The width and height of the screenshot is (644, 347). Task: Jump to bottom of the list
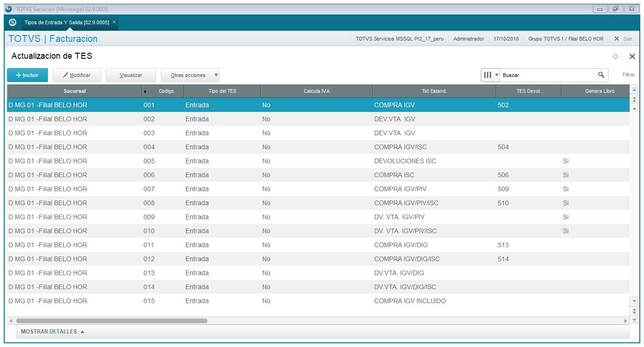coord(634,319)
